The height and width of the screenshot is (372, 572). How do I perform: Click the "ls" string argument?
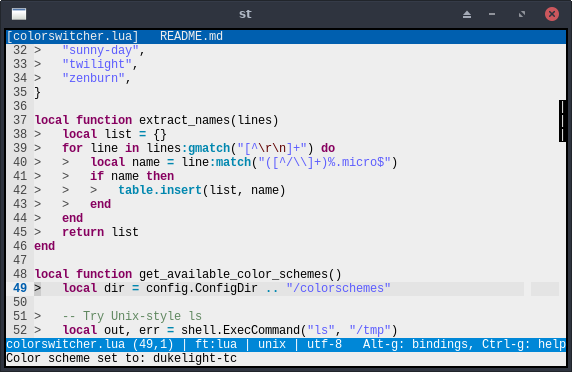point(321,330)
